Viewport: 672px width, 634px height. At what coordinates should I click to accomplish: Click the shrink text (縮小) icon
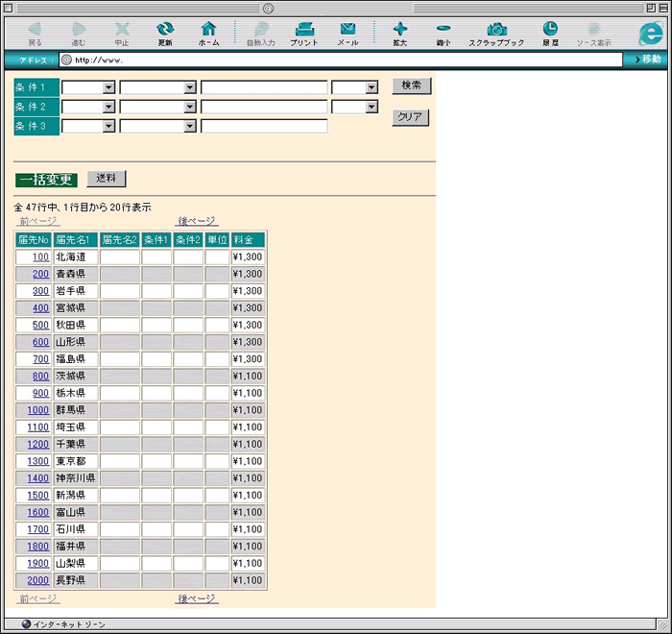444,34
